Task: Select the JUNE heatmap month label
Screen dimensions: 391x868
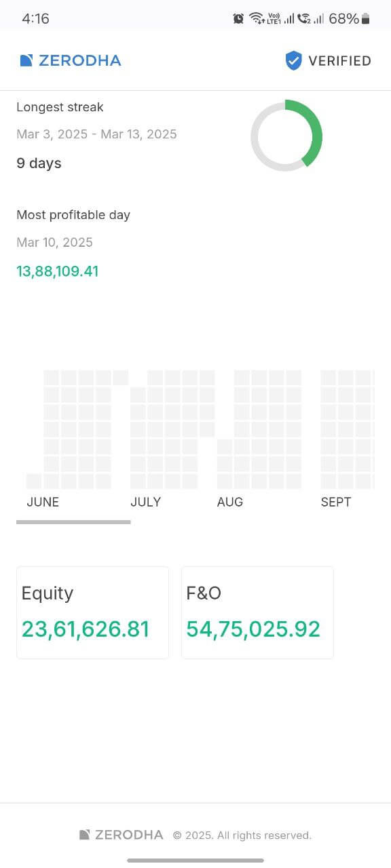Action: pyautogui.click(x=43, y=502)
